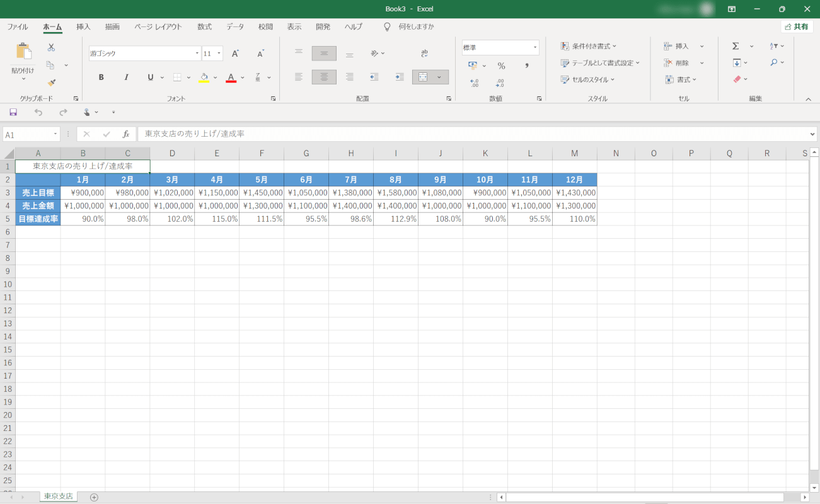This screenshot has height=504, width=820.
Task: Apply percent style format
Action: click(x=502, y=66)
